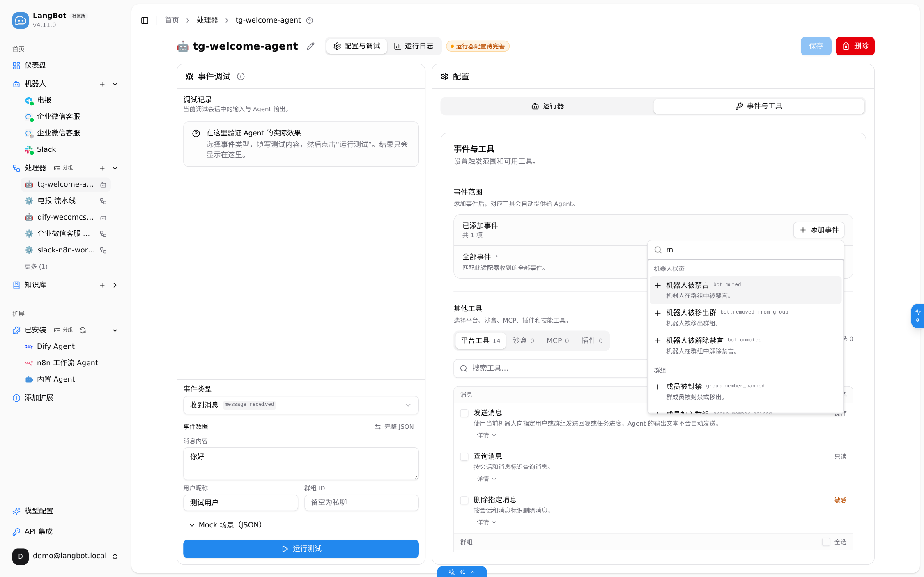Viewport: 924px width, 577px height.
Task: Click the pencil icon to rename tg-welcome-agent
Action: 310,46
